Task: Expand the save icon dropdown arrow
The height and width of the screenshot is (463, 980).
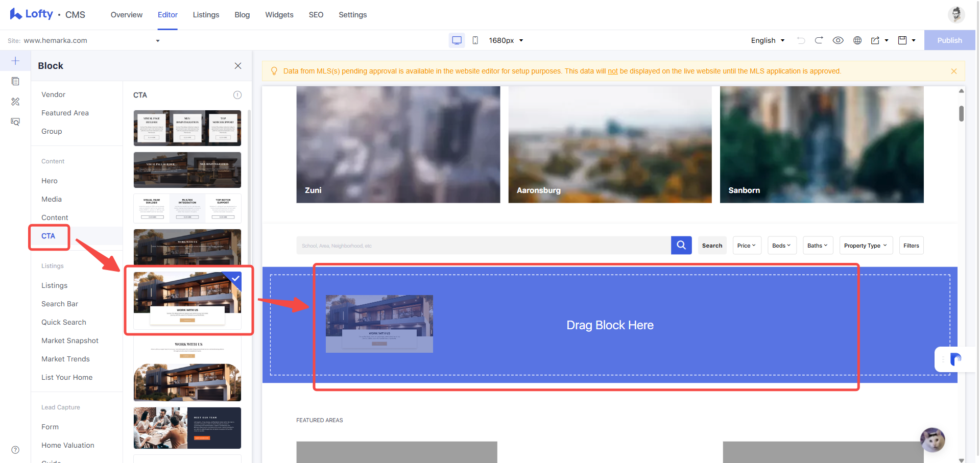Action: tap(914, 40)
